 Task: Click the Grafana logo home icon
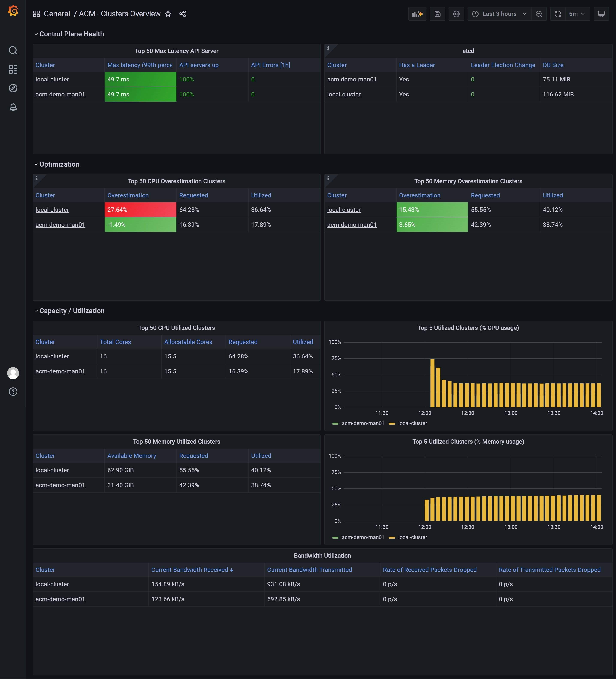click(x=13, y=11)
